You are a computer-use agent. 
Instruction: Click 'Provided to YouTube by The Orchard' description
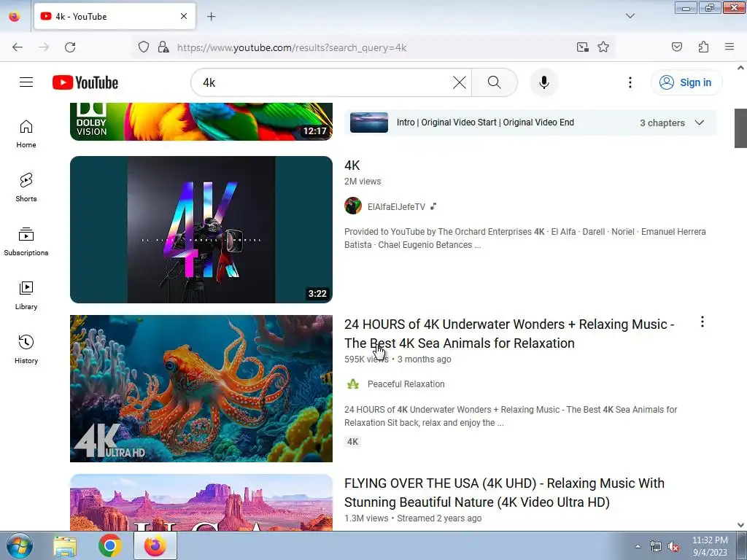pyautogui.click(x=525, y=238)
